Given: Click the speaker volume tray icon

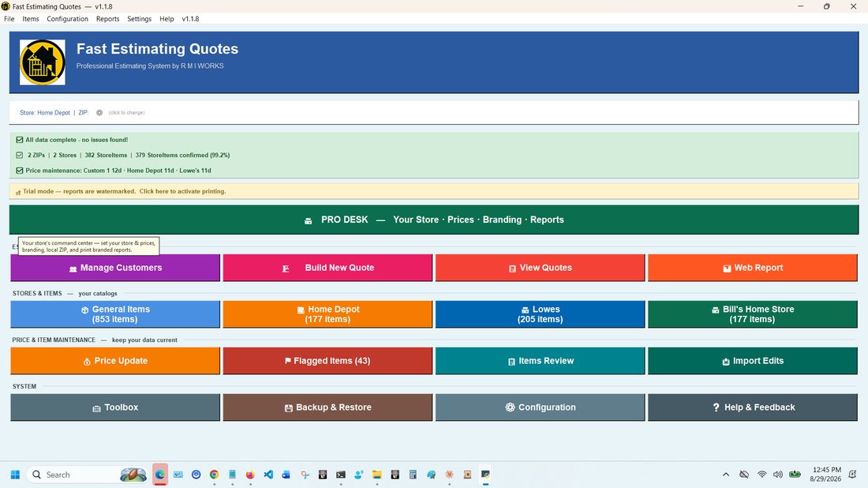Looking at the screenshot, I should coord(778,475).
